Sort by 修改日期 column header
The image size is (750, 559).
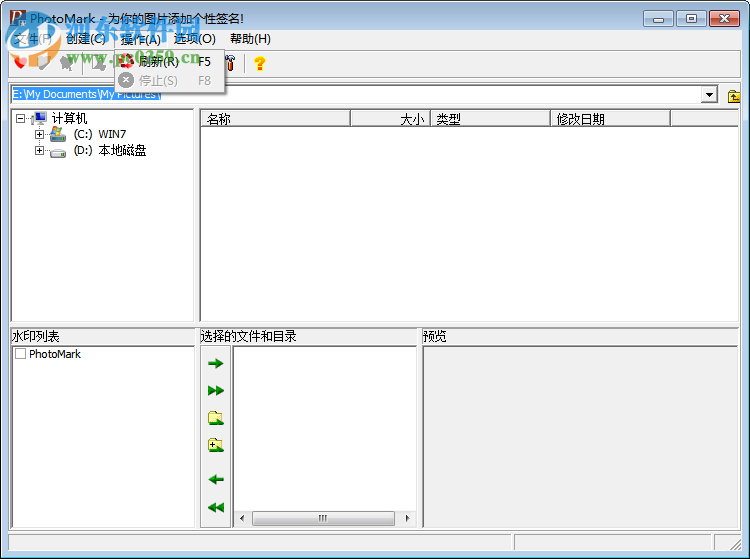point(610,119)
